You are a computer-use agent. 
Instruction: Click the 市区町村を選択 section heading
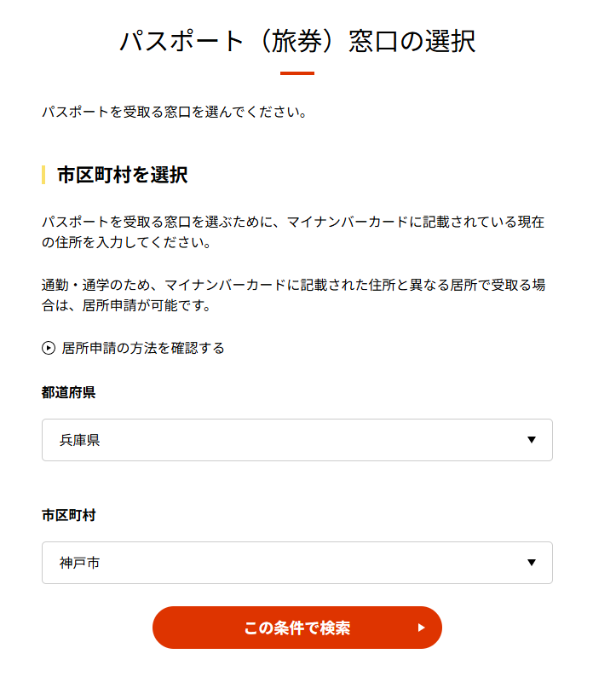pos(122,176)
